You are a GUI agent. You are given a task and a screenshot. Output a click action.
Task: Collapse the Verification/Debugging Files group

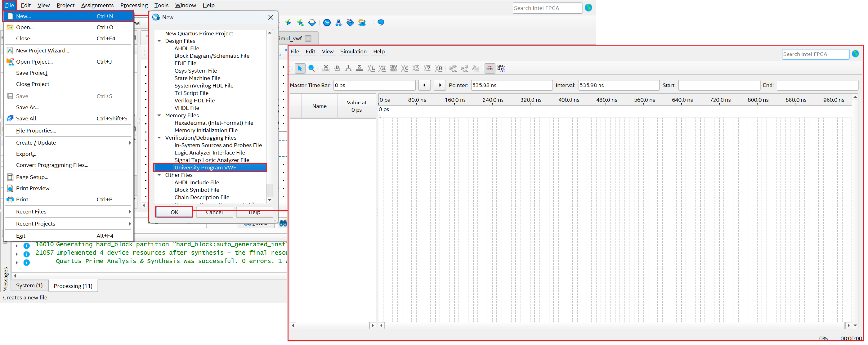click(159, 137)
